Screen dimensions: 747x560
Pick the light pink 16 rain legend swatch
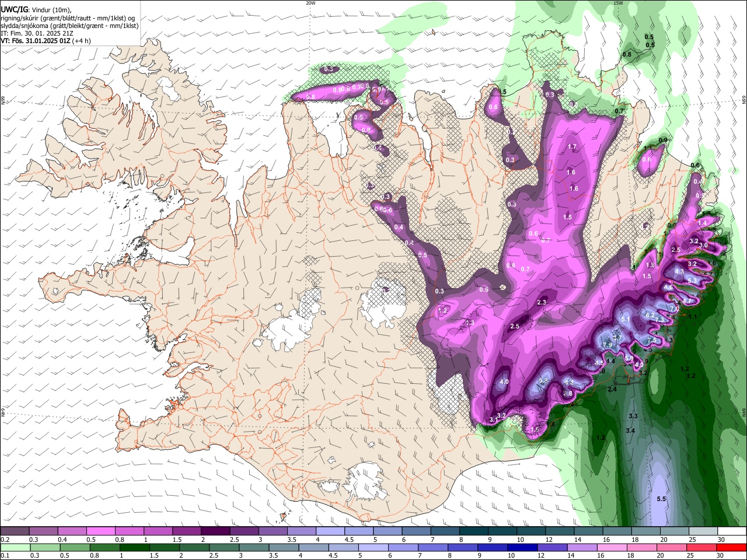click(612, 548)
